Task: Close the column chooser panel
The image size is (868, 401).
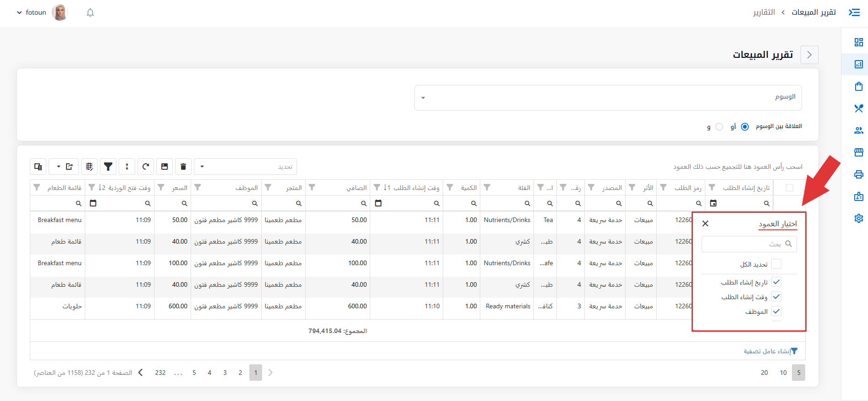Action: click(705, 223)
